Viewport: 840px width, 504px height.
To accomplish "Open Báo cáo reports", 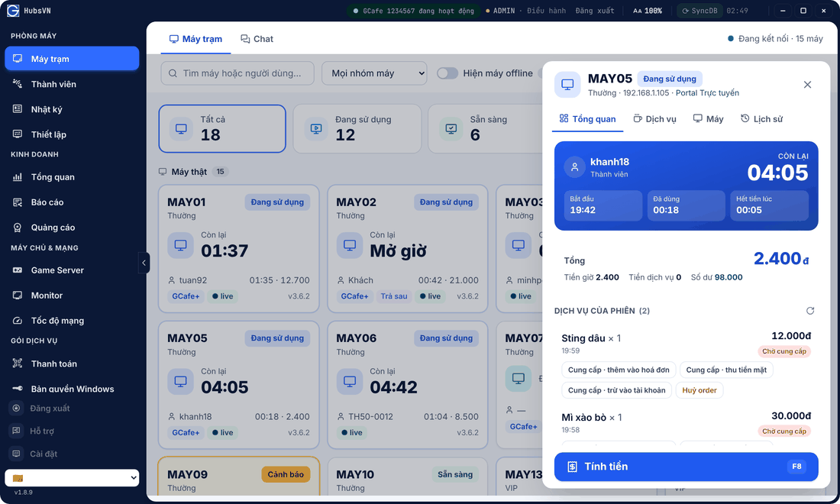I will click(72, 202).
